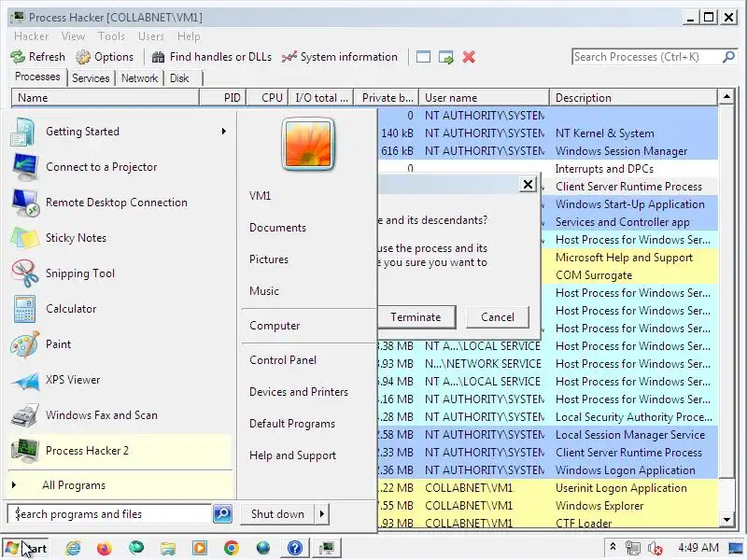Viewport: 747px width, 560px height.
Task: Launch Process Hacker 2 from Start menu
Action: point(120,451)
